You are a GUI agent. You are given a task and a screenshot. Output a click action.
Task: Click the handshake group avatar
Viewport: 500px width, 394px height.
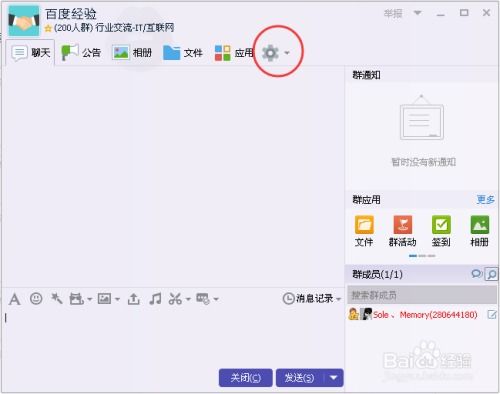(x=24, y=21)
